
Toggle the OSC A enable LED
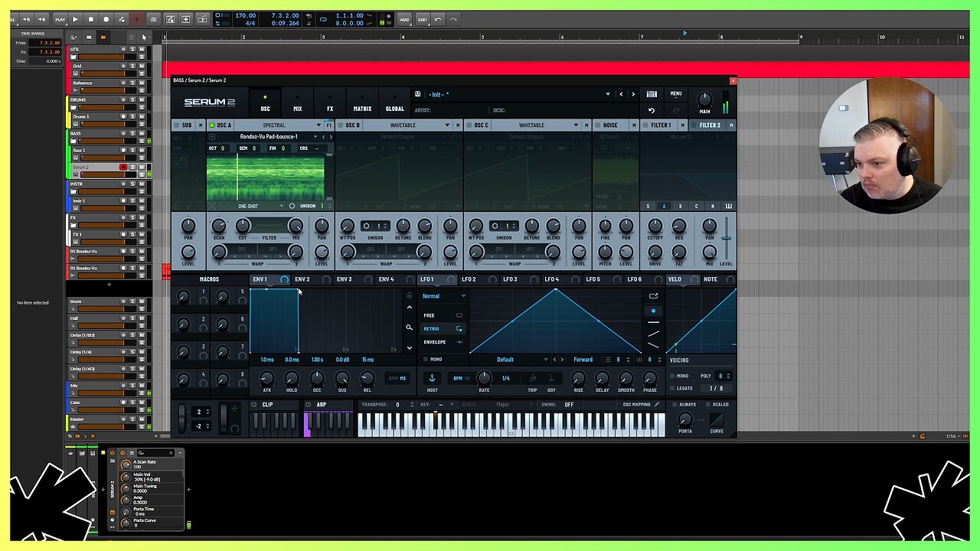click(x=211, y=125)
